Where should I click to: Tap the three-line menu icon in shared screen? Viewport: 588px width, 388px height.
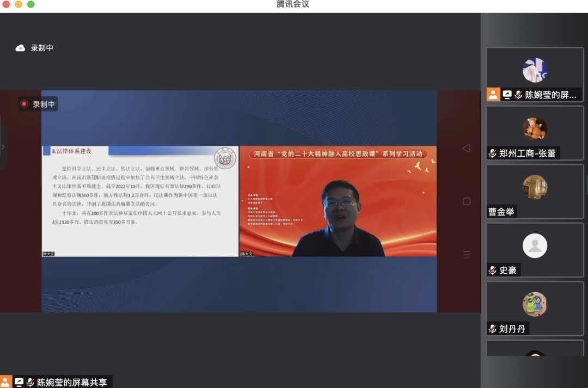coord(467,255)
